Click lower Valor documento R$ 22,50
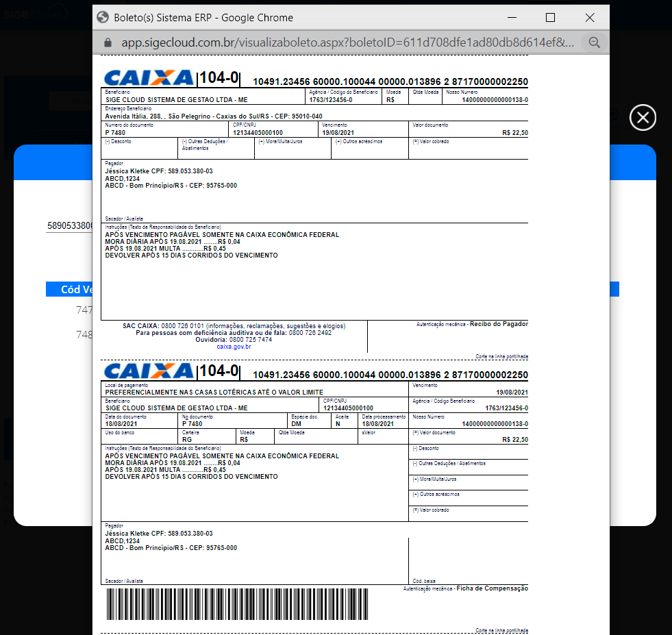This screenshot has height=635, width=672. tap(515, 440)
